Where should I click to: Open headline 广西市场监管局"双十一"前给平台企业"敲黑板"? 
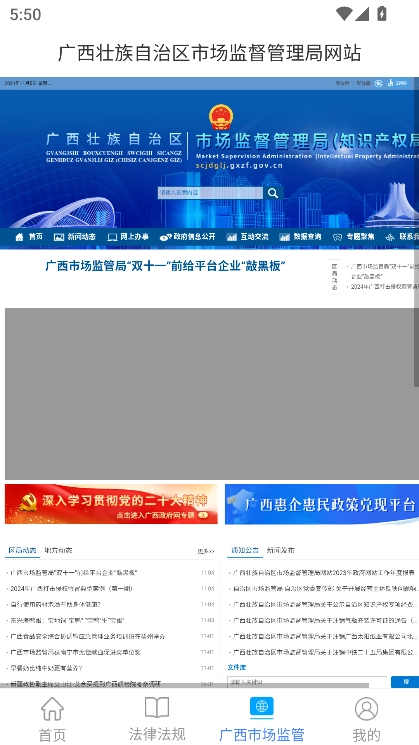(165, 266)
